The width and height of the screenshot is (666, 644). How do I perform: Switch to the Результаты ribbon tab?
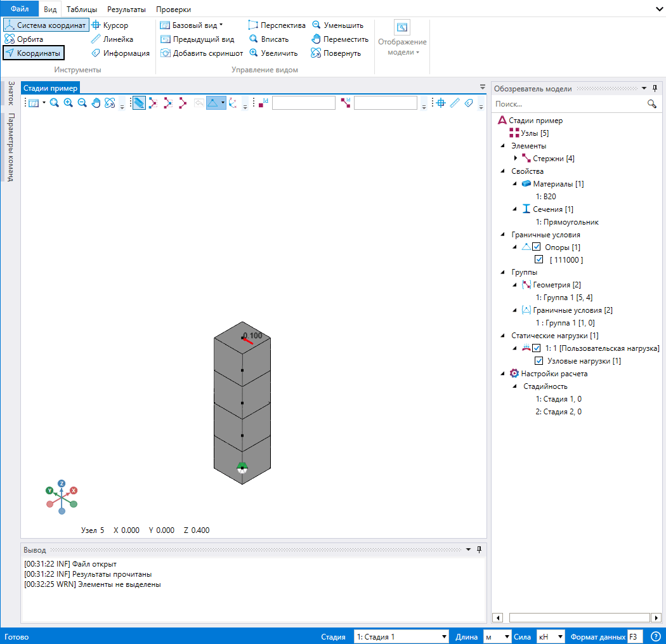tap(126, 10)
